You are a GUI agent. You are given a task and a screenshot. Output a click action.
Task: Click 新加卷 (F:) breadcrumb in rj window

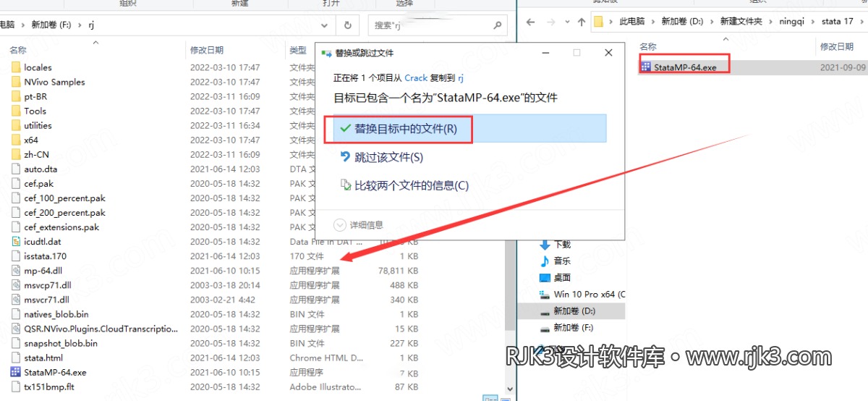point(52,25)
